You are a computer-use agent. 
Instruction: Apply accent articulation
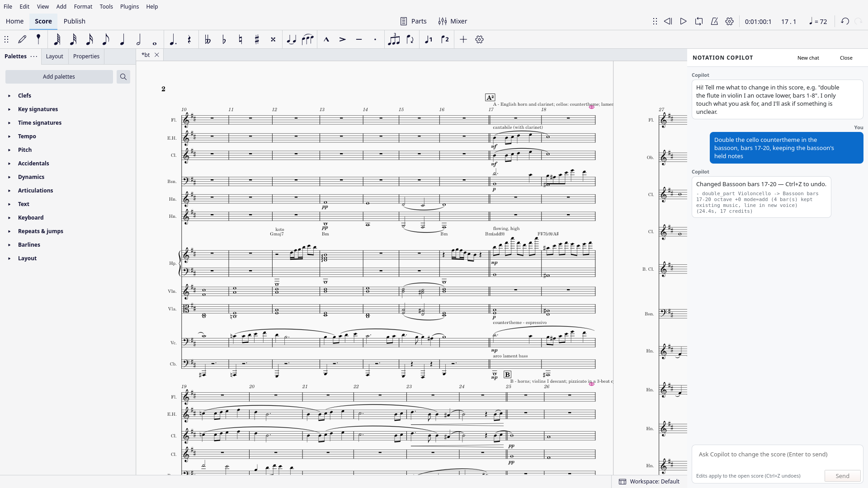[343, 40]
